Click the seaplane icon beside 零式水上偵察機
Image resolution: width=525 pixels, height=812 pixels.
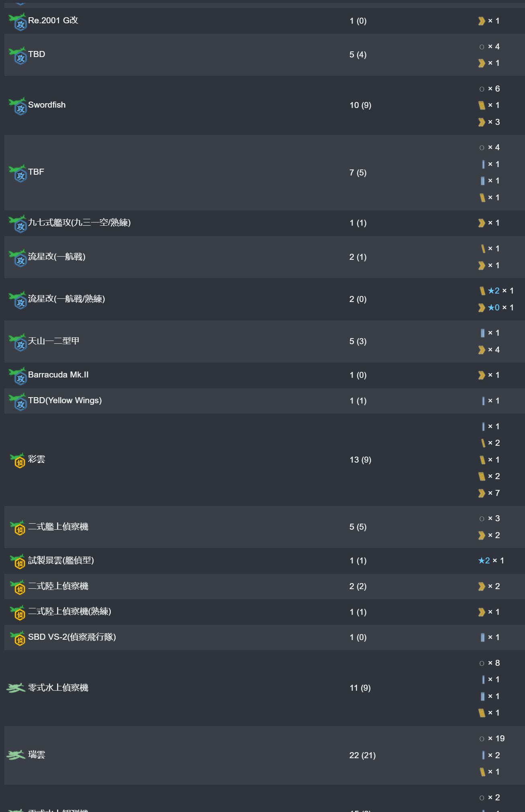pyautogui.click(x=16, y=688)
